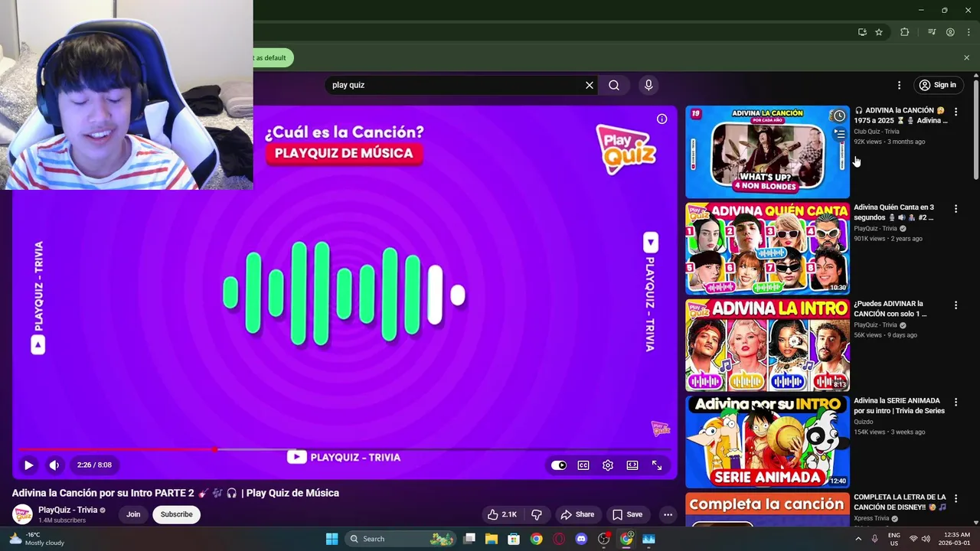Click the Share button
The width and height of the screenshot is (980, 551).
577,514
